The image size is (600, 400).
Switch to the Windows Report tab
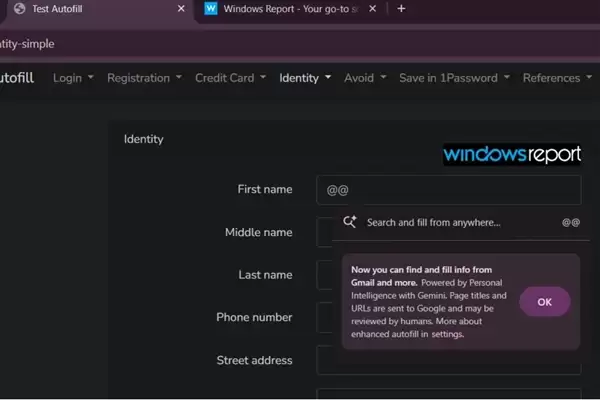[291, 9]
